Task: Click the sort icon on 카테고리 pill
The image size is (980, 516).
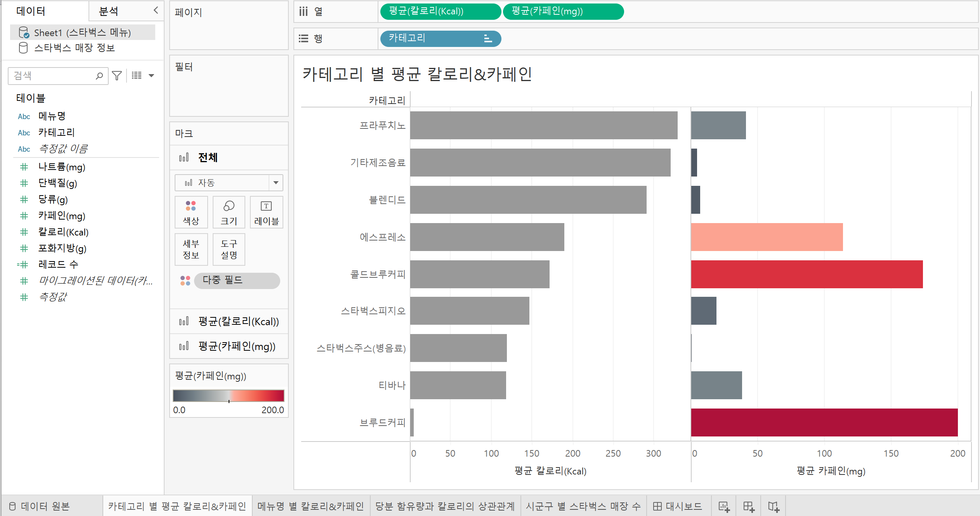Action: [x=488, y=38]
